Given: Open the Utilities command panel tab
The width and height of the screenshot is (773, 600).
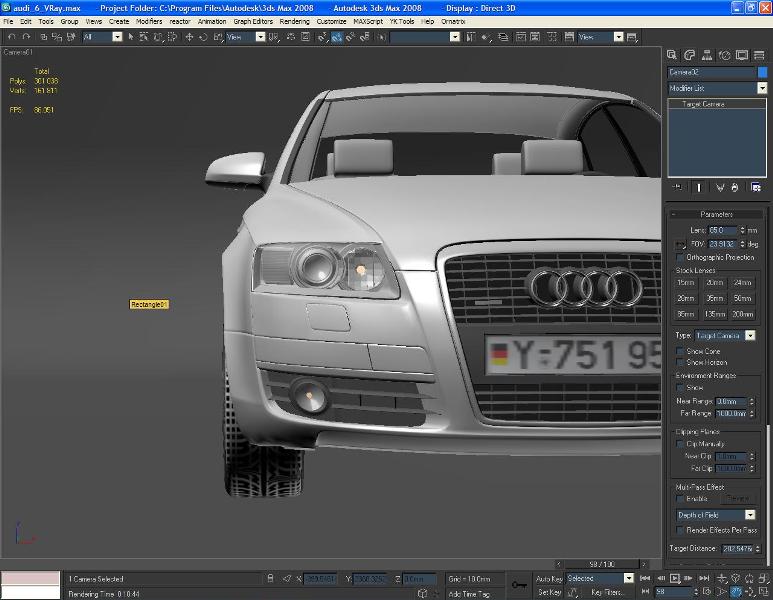Looking at the screenshot, I should tap(758, 55).
